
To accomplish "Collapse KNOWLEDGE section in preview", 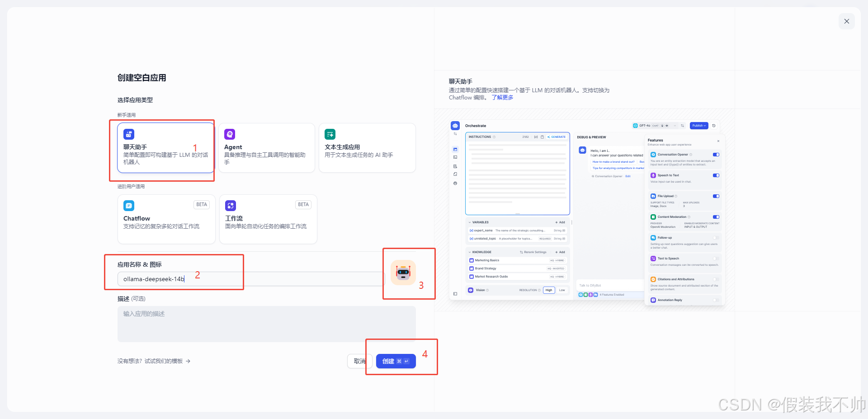I will tap(470, 252).
